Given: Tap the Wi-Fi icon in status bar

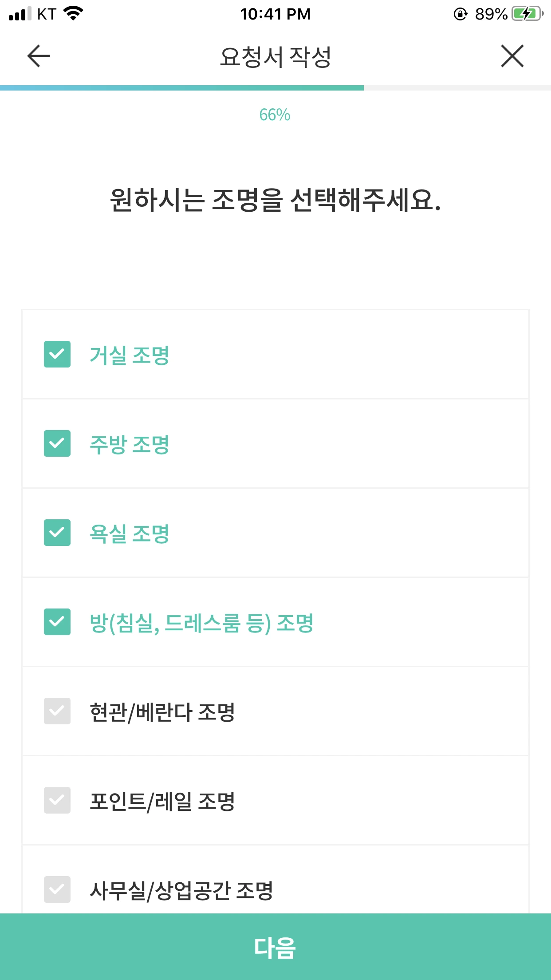Looking at the screenshot, I should [x=73, y=13].
